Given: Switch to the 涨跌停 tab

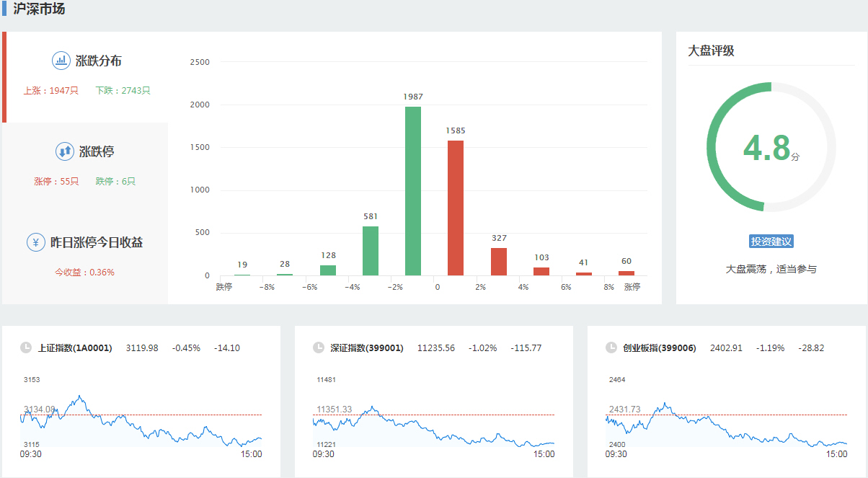Looking at the screenshot, I should coord(96,151).
